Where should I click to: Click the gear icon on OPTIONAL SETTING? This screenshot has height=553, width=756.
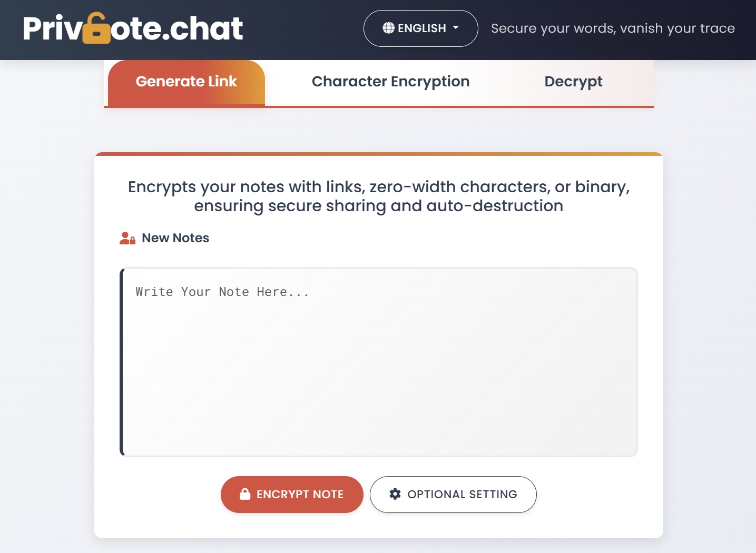[395, 494]
